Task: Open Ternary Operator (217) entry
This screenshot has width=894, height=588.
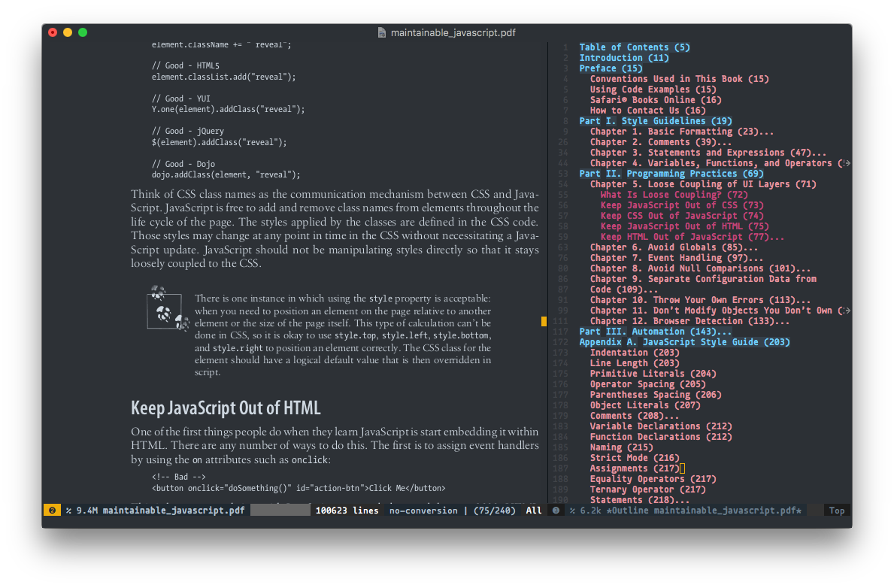Action: point(647,490)
